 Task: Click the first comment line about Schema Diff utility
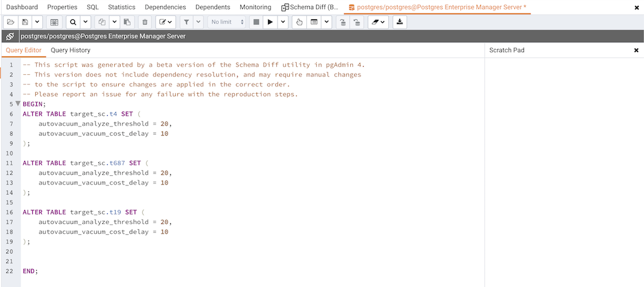pos(194,65)
